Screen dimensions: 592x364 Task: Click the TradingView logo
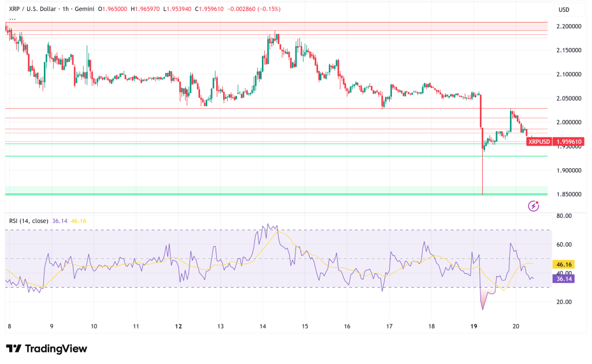pos(13,349)
